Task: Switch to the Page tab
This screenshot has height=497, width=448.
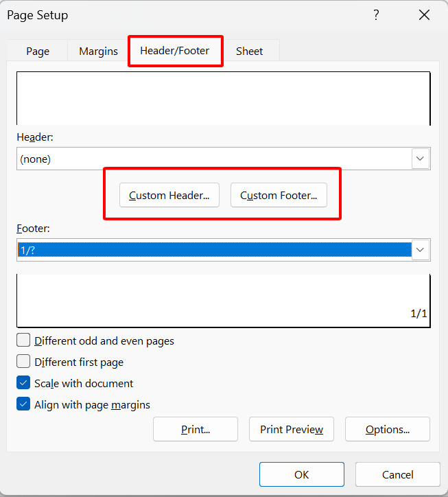Action: (x=38, y=51)
